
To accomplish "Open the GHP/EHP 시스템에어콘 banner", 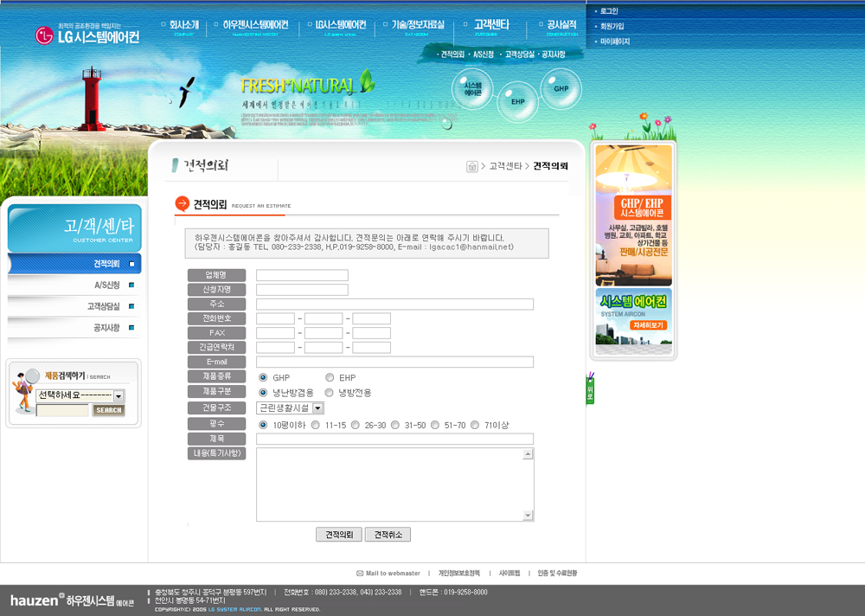I will (x=633, y=215).
